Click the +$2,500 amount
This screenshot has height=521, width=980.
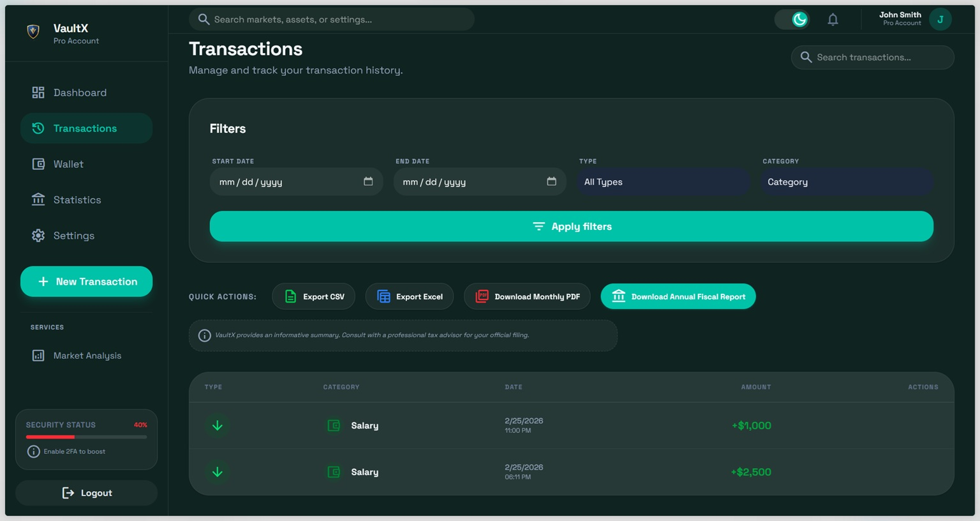tap(751, 472)
